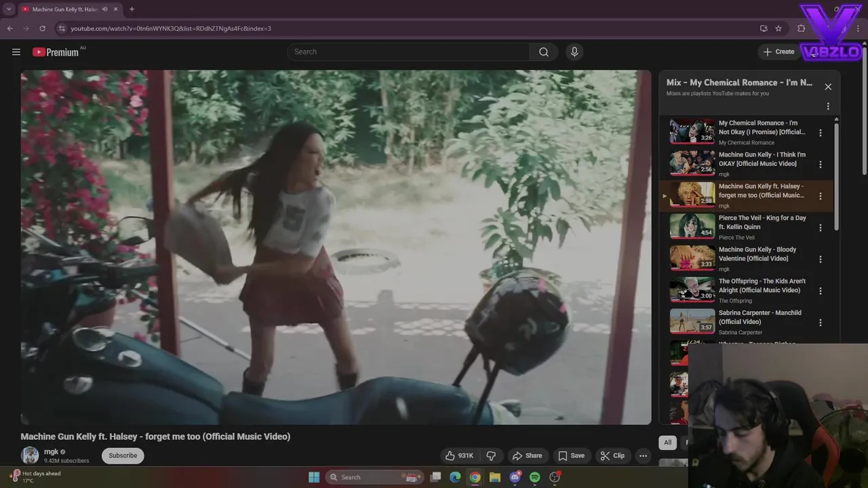This screenshot has width=868, height=488.
Task: Launch Microsoft Edge from the taskbar
Action: tap(455, 477)
